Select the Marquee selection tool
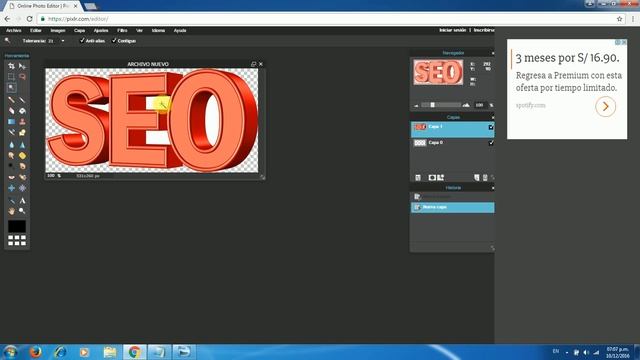 pyautogui.click(x=11, y=77)
